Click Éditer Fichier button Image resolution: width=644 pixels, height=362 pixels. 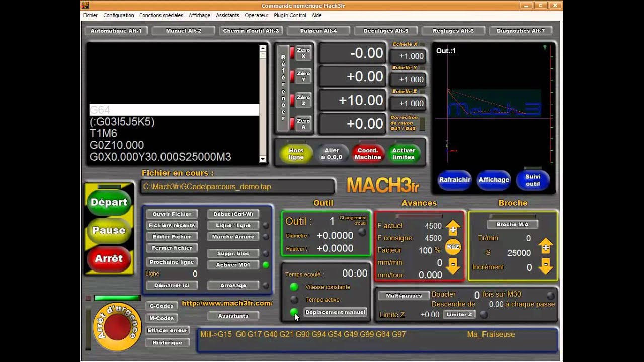coord(172,237)
